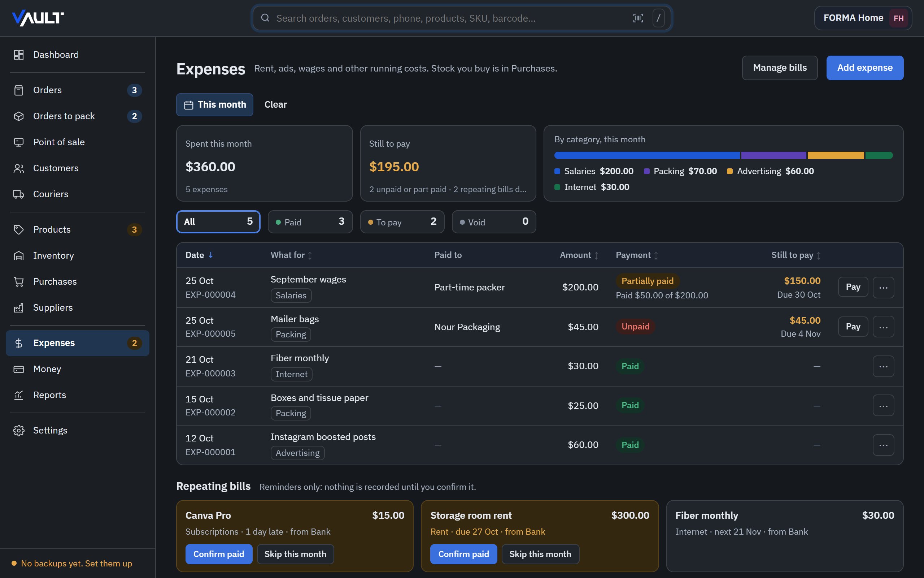Go to Orders in sidebar
The image size is (924, 578).
pyautogui.click(x=78, y=90)
